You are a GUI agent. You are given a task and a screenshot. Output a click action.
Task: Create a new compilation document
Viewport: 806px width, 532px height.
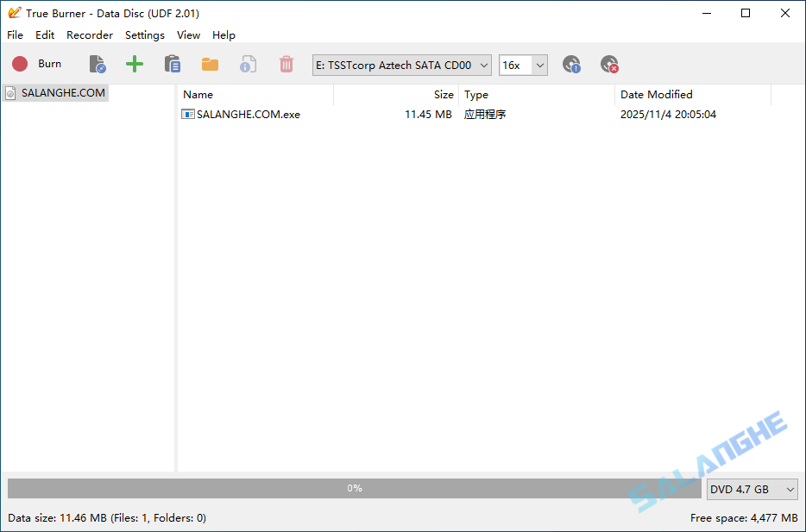(97, 64)
